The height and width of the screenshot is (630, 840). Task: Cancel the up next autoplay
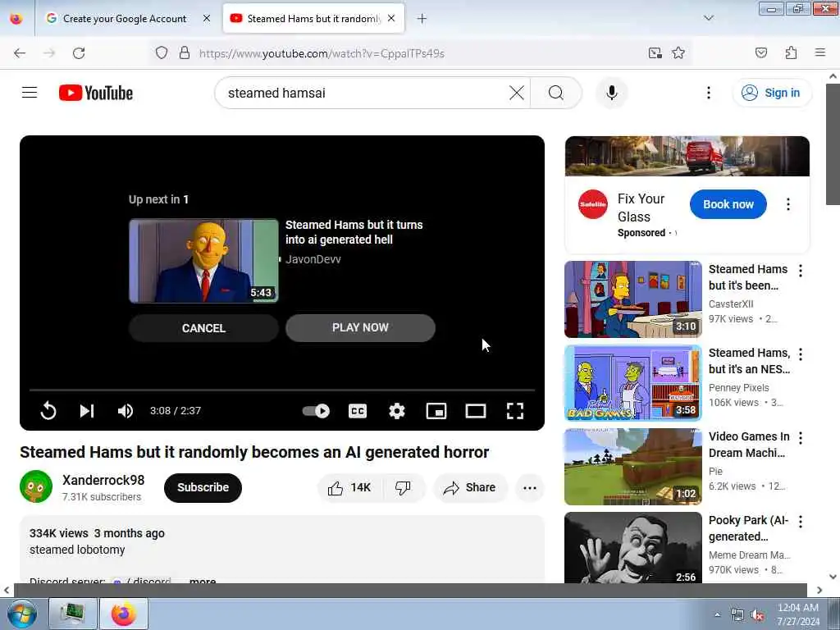[203, 328]
